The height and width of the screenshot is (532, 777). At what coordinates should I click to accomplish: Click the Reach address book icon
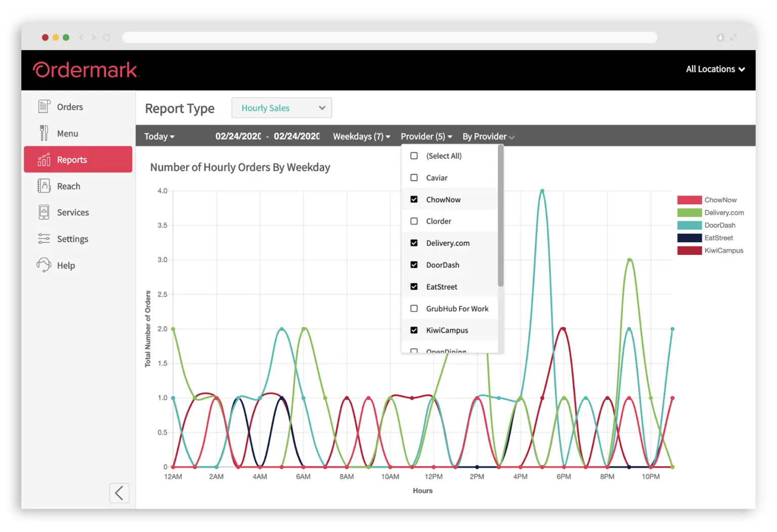point(44,186)
